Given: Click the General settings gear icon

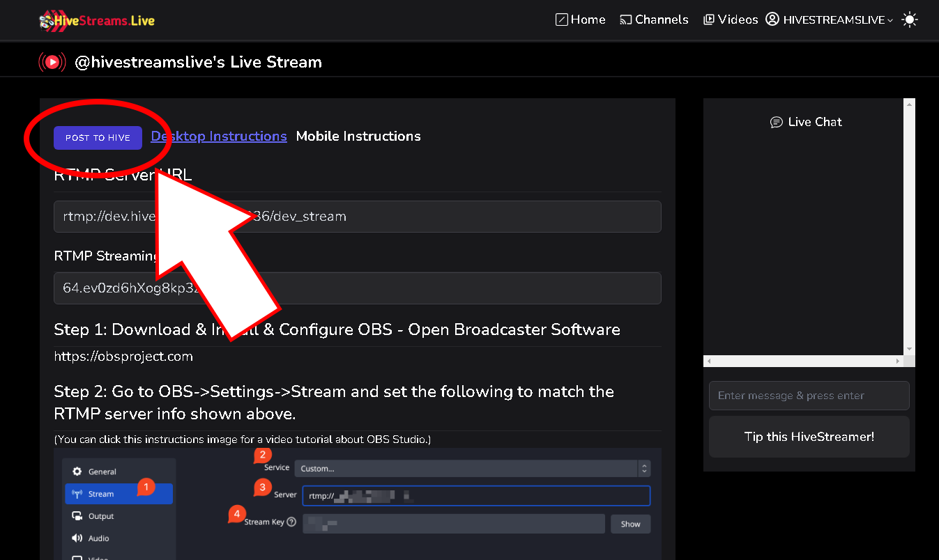Looking at the screenshot, I should (x=77, y=472).
